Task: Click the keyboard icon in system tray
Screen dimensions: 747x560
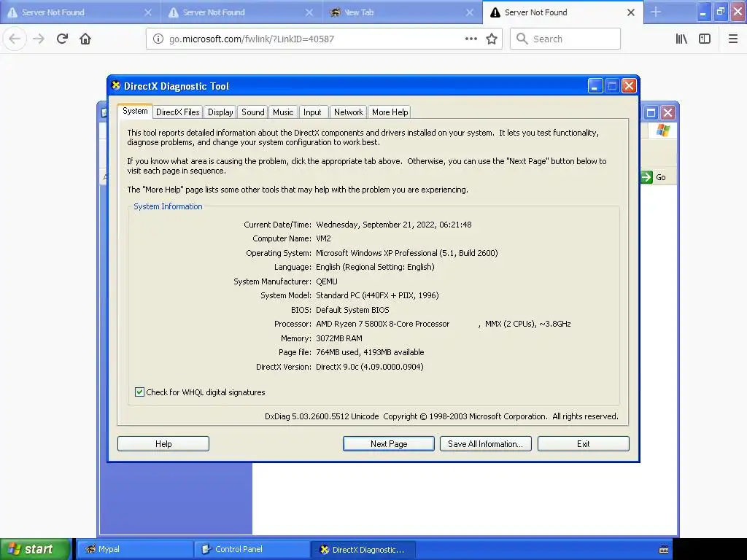Action: [x=663, y=550]
